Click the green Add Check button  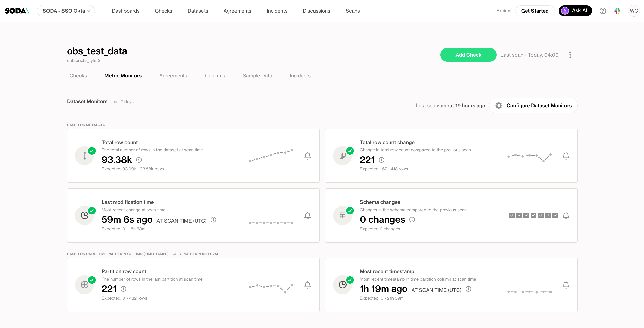(x=468, y=55)
